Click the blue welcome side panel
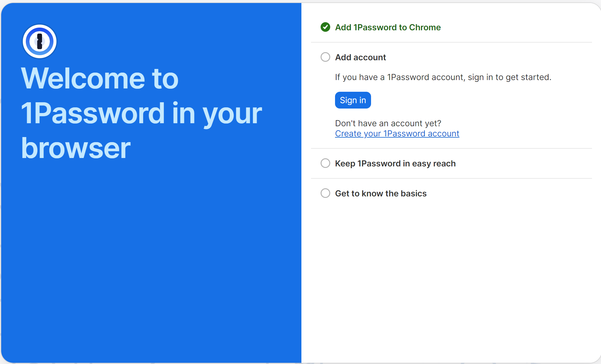 (x=150, y=255)
